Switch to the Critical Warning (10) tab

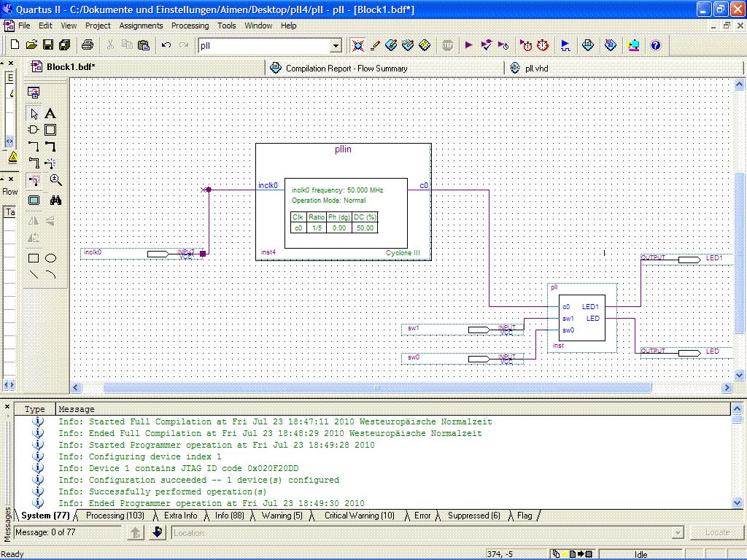359,516
